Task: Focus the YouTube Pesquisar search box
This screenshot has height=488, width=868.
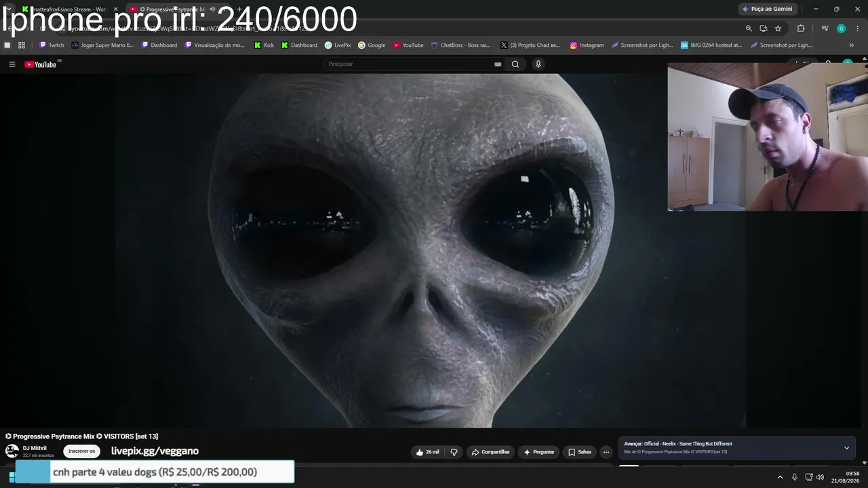Action: pyautogui.click(x=410, y=64)
